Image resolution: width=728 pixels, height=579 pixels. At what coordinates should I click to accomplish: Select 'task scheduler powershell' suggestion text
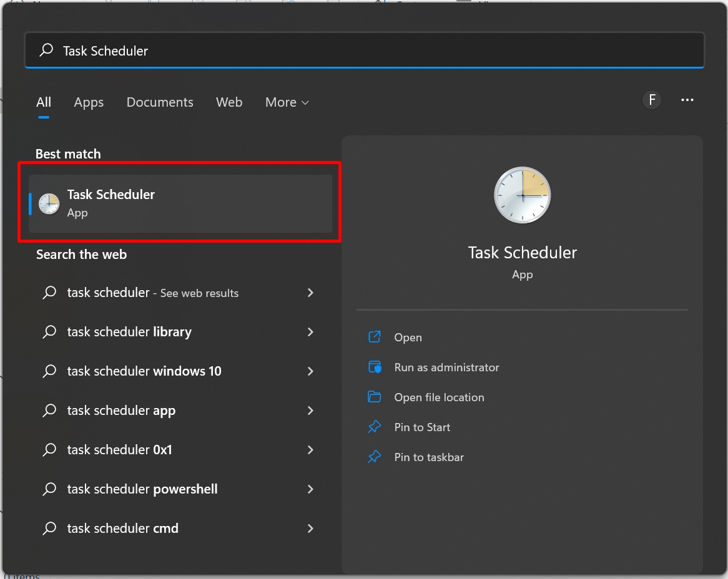[142, 489]
